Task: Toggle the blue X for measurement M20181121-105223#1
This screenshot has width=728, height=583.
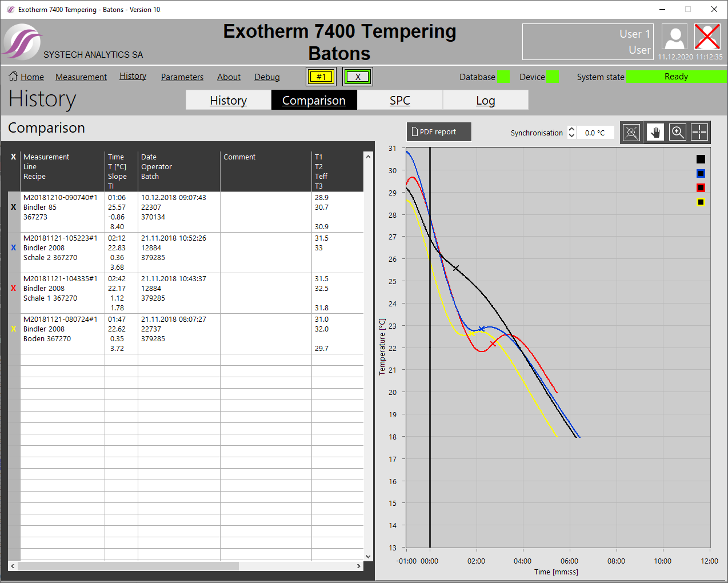Action: 14,247
